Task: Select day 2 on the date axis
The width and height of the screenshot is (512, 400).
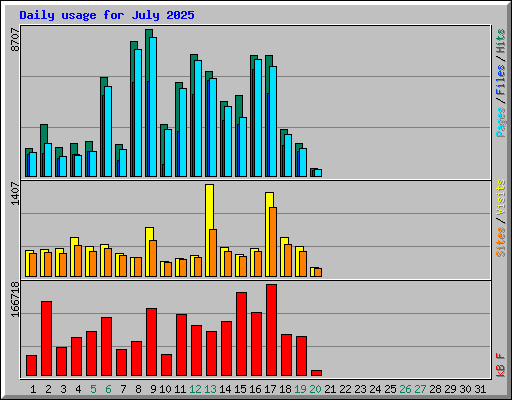Action: [48, 389]
